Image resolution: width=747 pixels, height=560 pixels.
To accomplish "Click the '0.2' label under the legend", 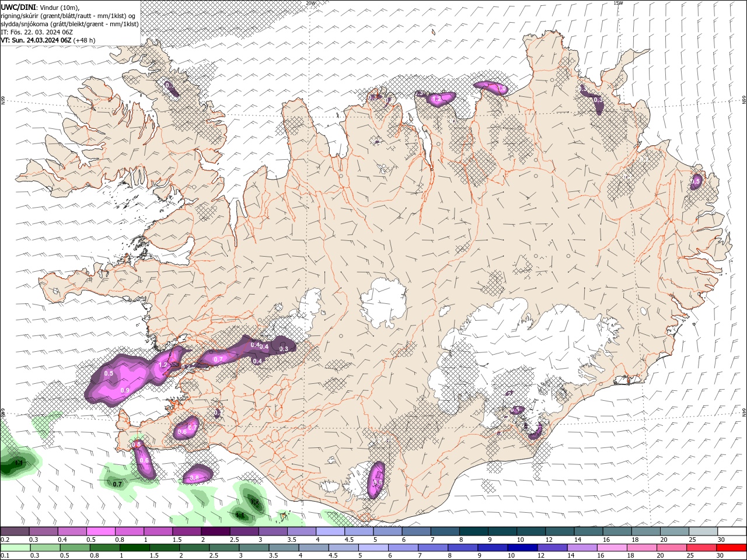I will 4,540.
